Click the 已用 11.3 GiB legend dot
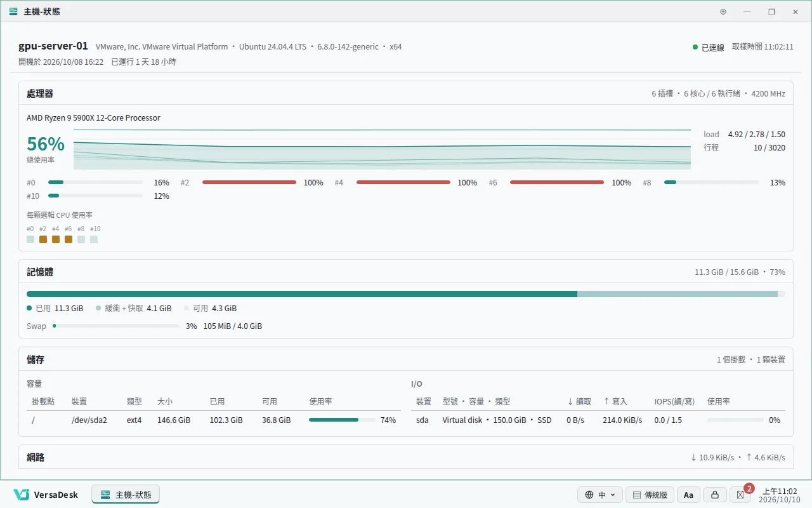Image resolution: width=812 pixels, height=508 pixels. (x=29, y=308)
